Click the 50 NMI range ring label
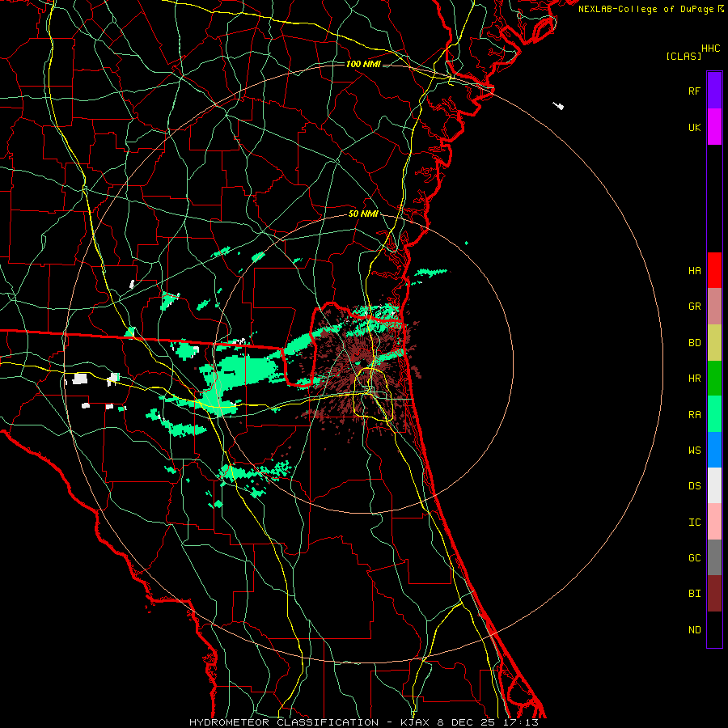Image resolution: width=728 pixels, height=728 pixels. (363, 214)
